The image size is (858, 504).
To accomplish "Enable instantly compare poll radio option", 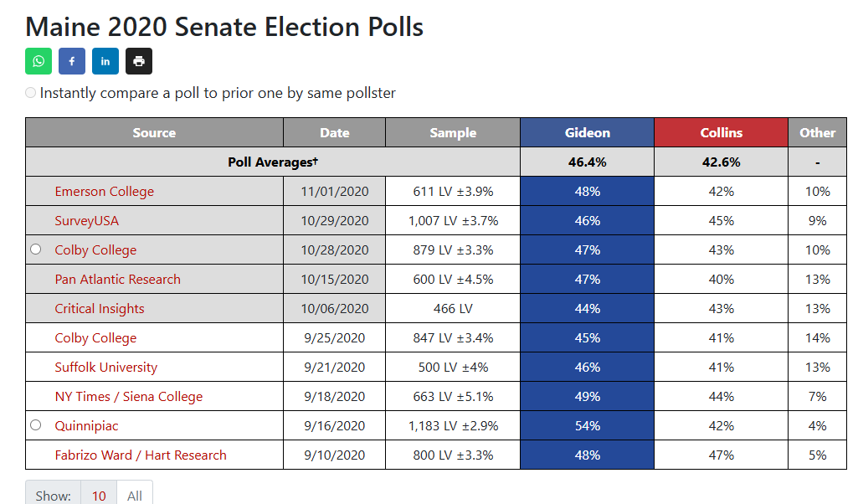I will click(31, 93).
